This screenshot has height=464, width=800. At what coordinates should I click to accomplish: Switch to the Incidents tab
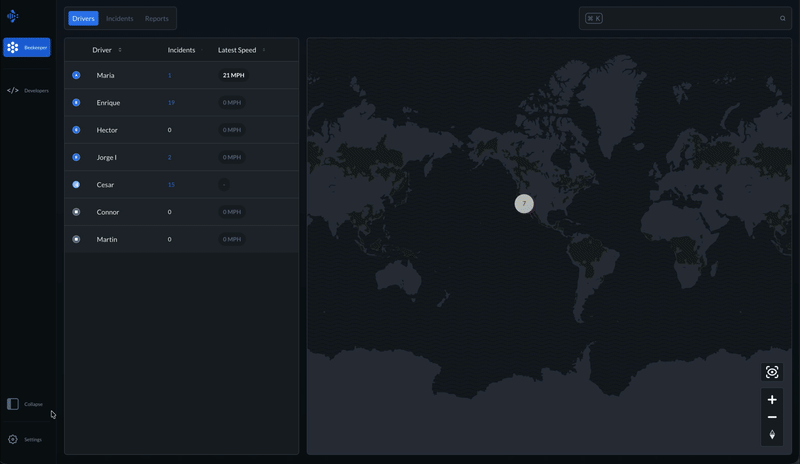tap(119, 18)
